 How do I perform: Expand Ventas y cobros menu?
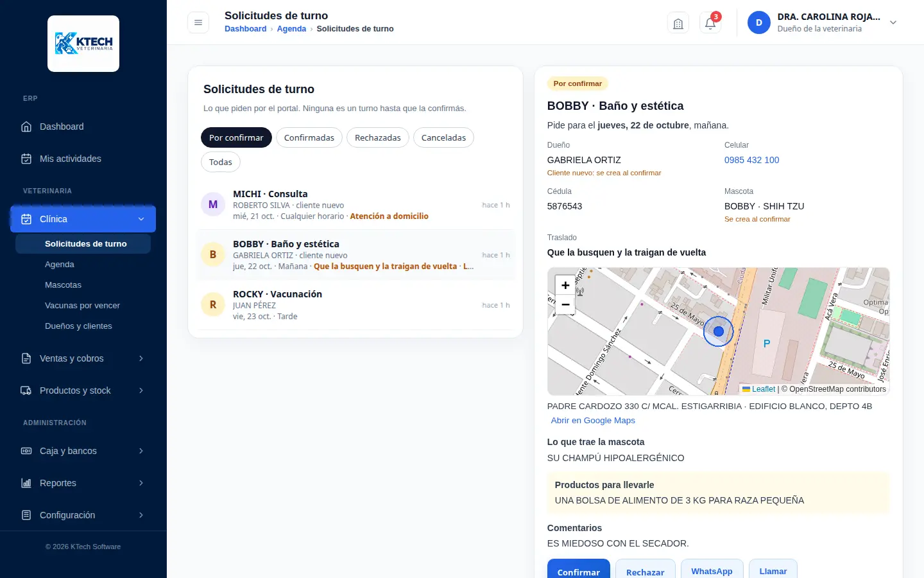point(83,358)
